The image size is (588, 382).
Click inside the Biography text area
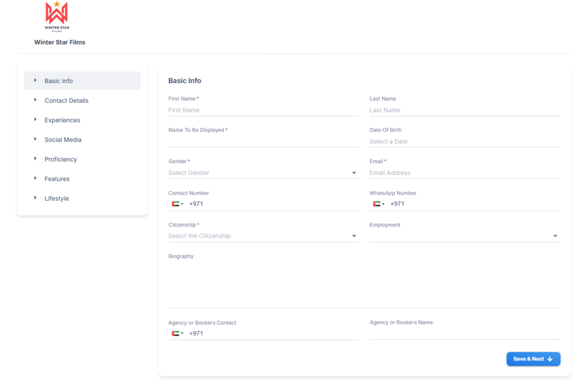coord(363,284)
